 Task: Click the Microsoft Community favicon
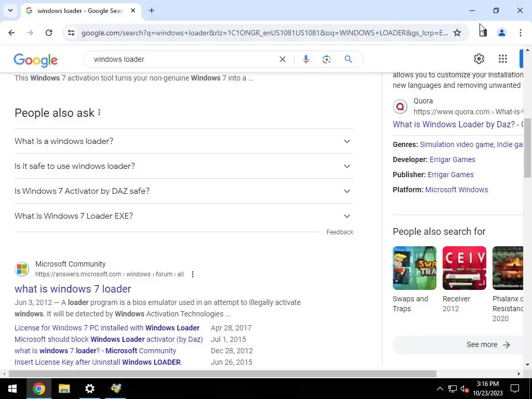22,269
